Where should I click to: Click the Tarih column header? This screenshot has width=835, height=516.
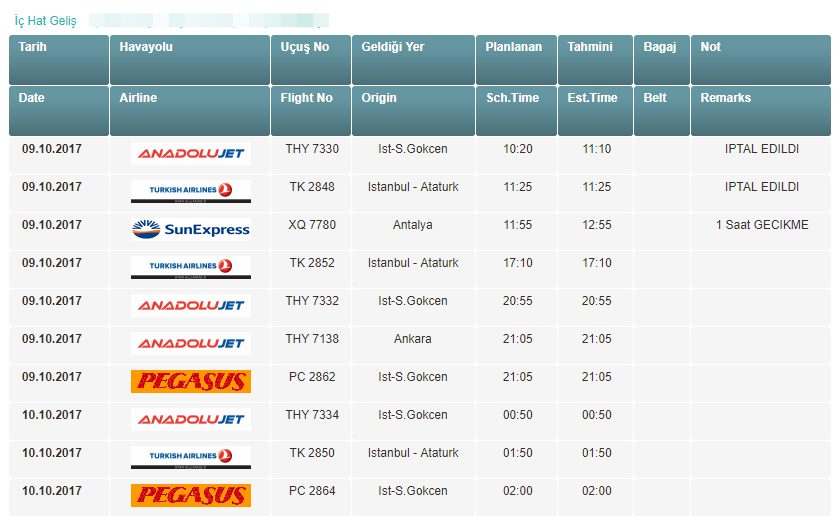(59, 60)
